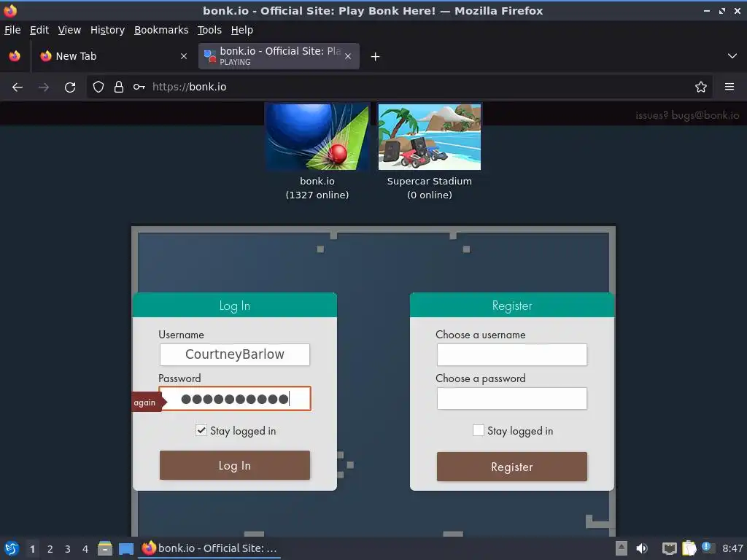Open saved logins key icon in address bar
This screenshot has width=747, height=560.
pos(139,87)
